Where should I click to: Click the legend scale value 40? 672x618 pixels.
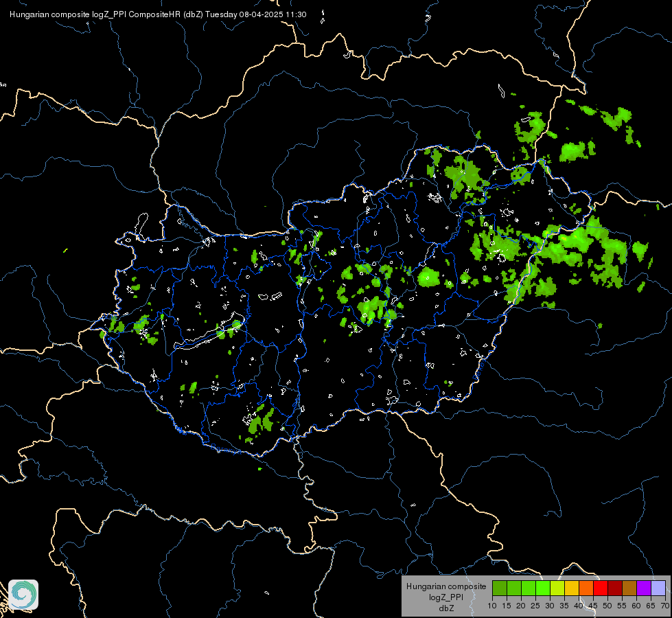tap(579, 606)
